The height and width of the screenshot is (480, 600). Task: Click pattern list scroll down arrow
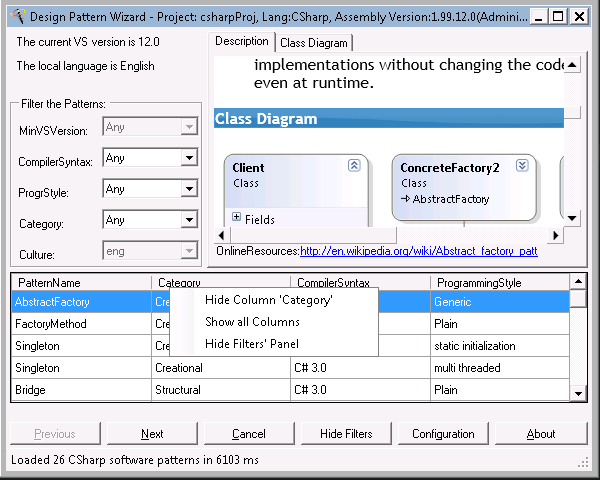[578, 393]
